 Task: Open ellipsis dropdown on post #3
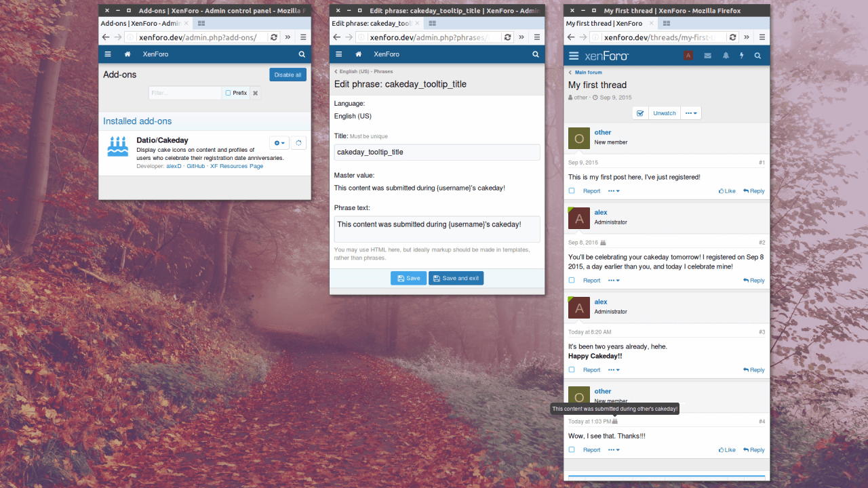pos(614,370)
